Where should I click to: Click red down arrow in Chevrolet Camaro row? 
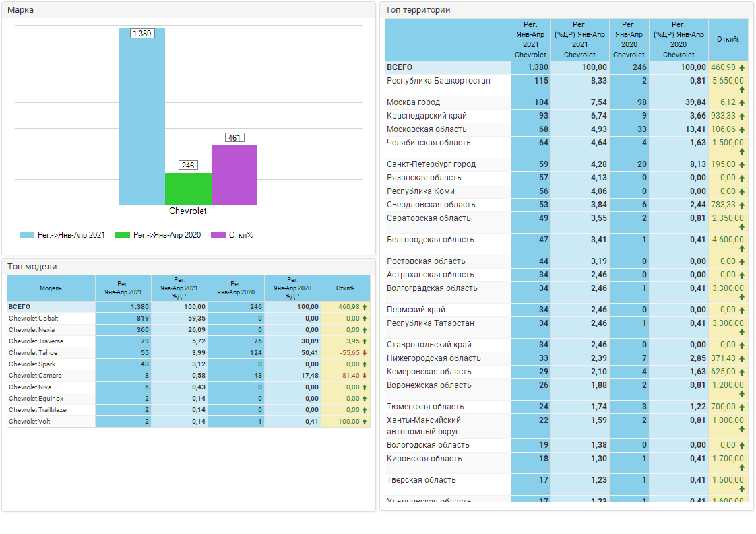pos(365,376)
